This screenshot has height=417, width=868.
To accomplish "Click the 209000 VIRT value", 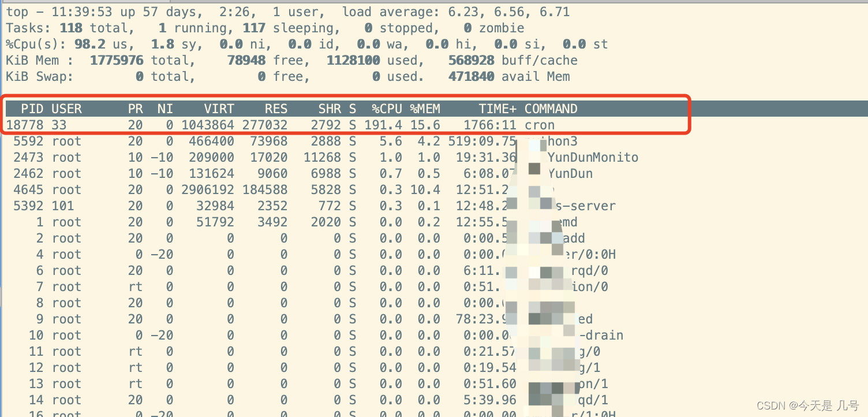I will [211, 157].
